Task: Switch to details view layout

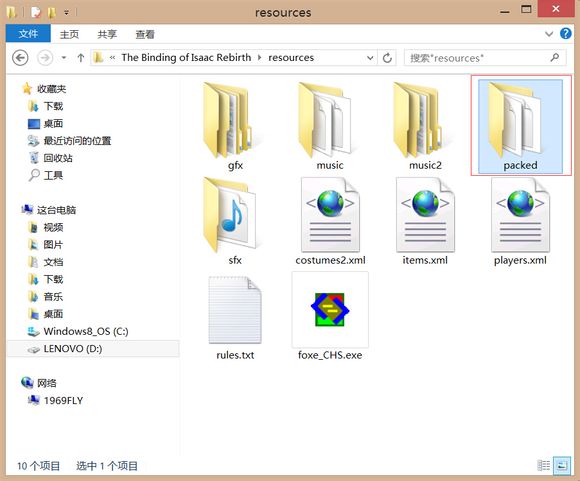Action: pyautogui.click(x=544, y=465)
